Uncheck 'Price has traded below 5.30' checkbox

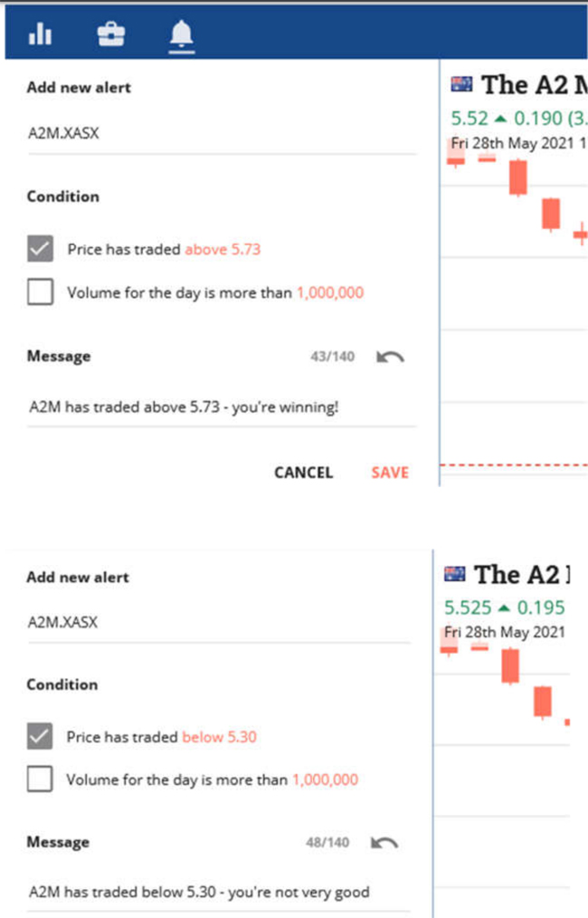pos(39,737)
